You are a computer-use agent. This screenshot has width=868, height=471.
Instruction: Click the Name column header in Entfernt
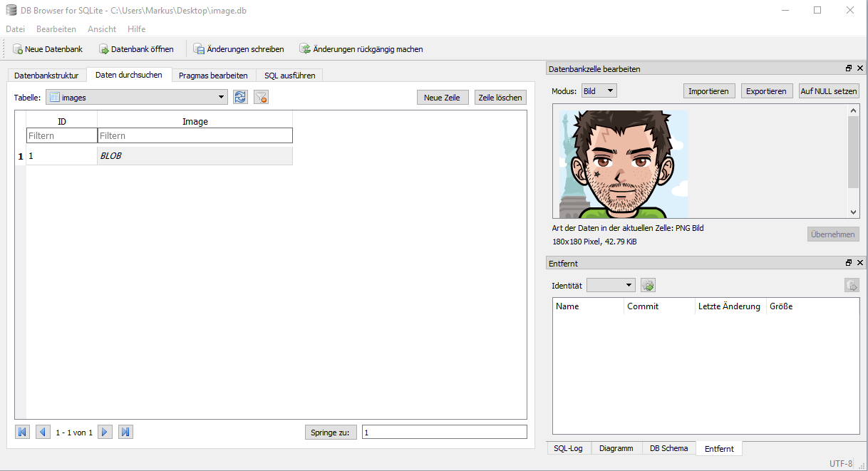tap(588, 306)
